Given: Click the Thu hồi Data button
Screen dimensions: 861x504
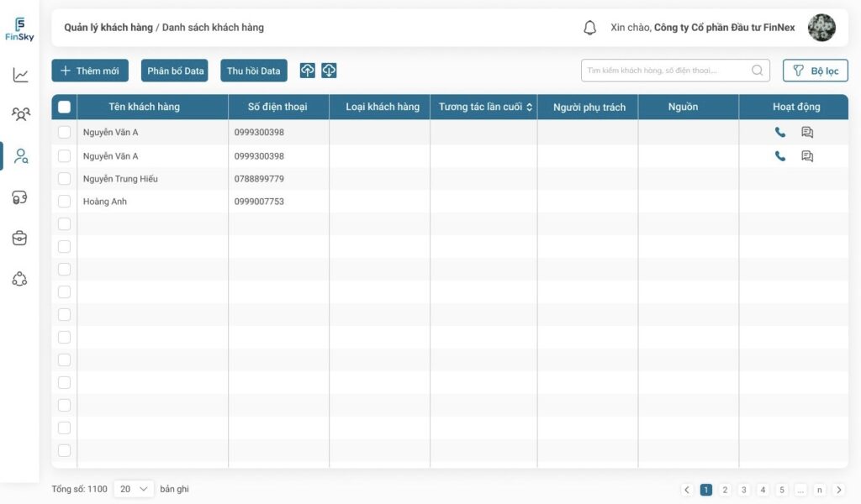Looking at the screenshot, I should tap(254, 71).
